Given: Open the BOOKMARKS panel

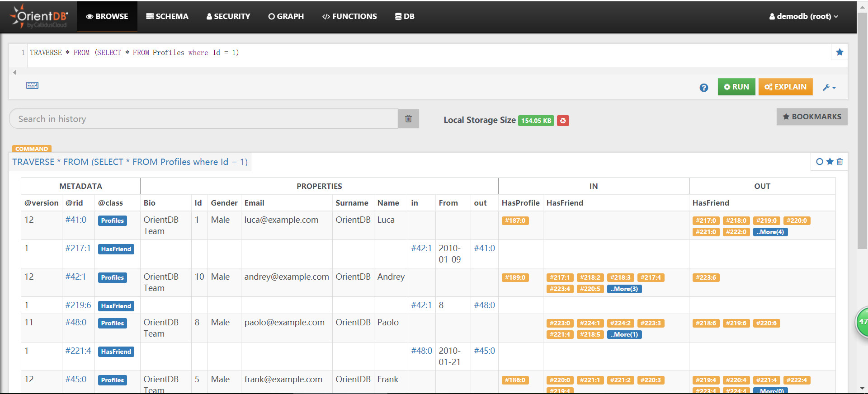Looking at the screenshot, I should click(x=812, y=117).
